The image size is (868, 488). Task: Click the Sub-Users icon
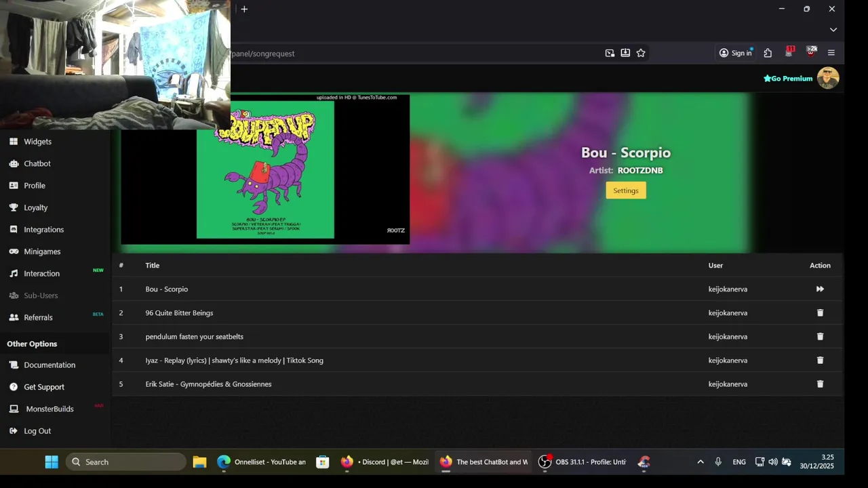coord(14,296)
